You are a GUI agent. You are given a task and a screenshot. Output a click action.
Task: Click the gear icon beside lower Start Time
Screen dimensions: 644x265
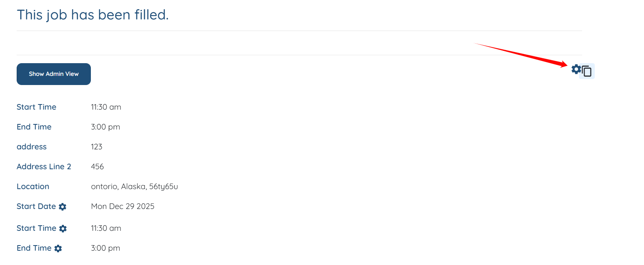coord(63,228)
